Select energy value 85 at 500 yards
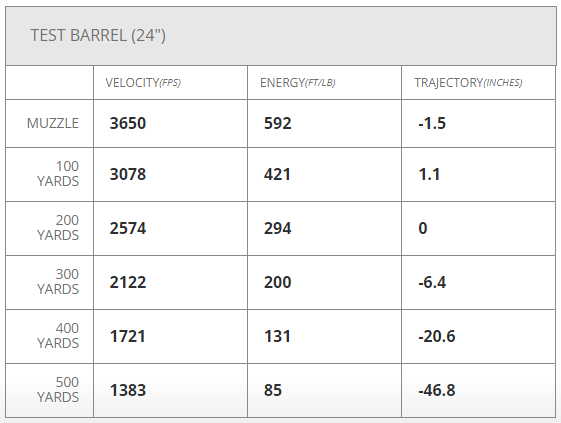The height and width of the screenshot is (423, 561). click(273, 390)
